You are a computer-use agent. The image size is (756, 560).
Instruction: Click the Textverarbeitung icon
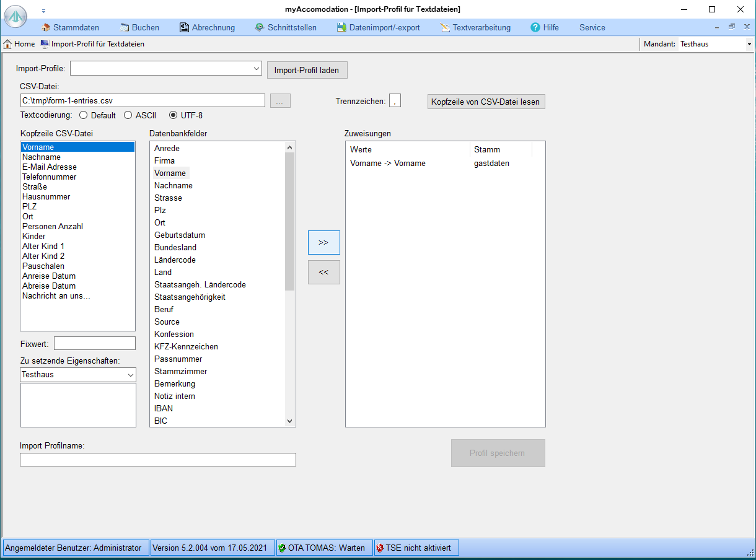tap(445, 27)
